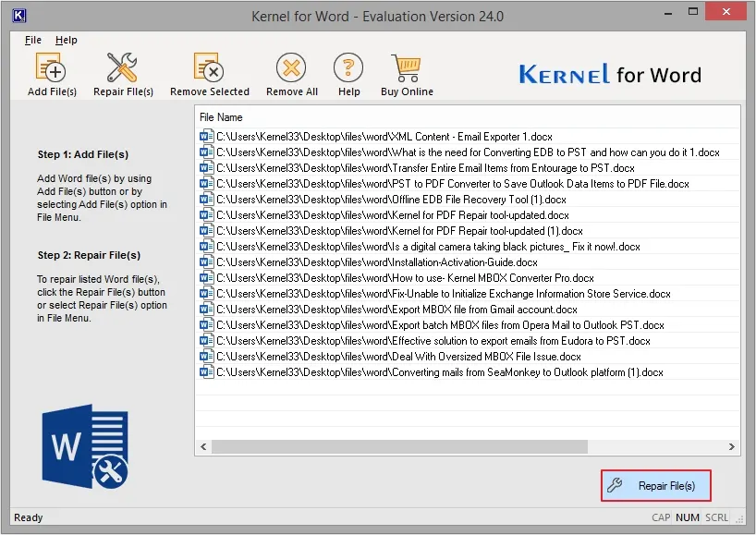Click Word icon beside Offline EDB File Recovery
The image size is (756, 535).
(x=206, y=200)
